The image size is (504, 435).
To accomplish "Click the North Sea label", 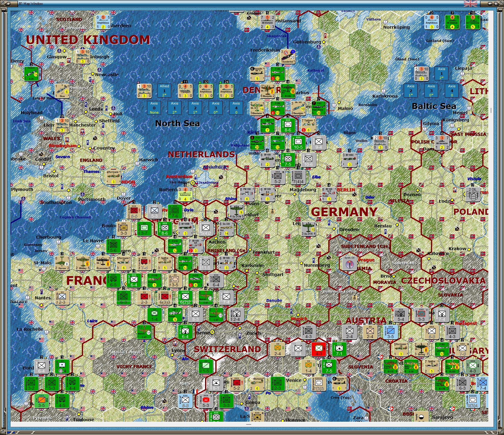I will (x=177, y=123).
